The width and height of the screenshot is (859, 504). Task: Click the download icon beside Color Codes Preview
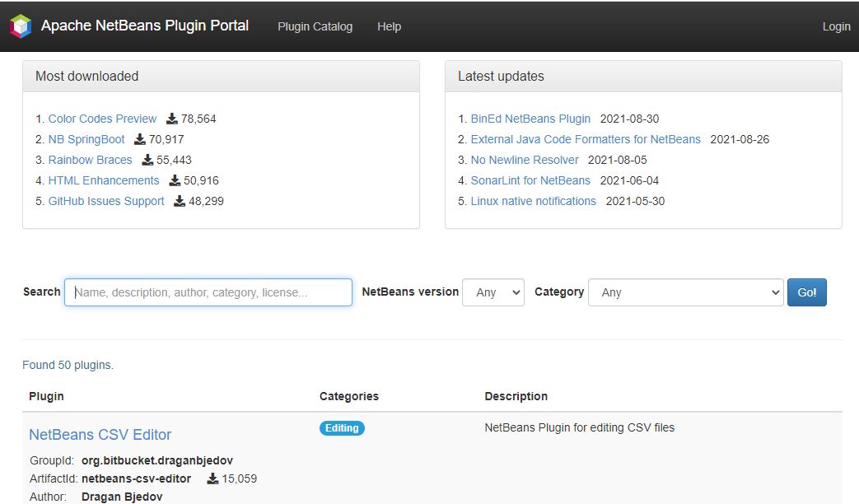point(171,118)
